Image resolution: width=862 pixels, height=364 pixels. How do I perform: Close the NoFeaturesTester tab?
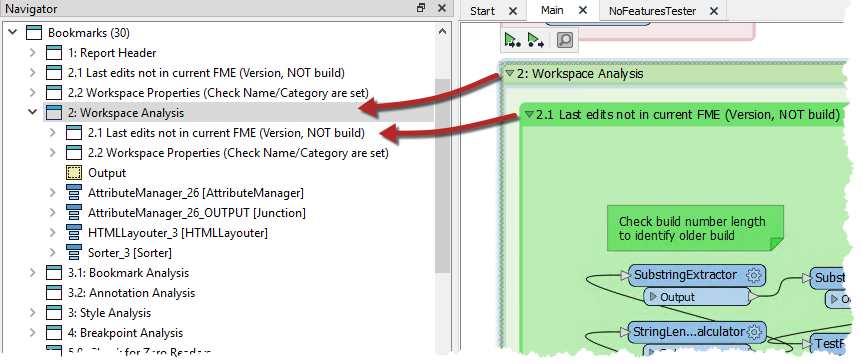pos(714,11)
